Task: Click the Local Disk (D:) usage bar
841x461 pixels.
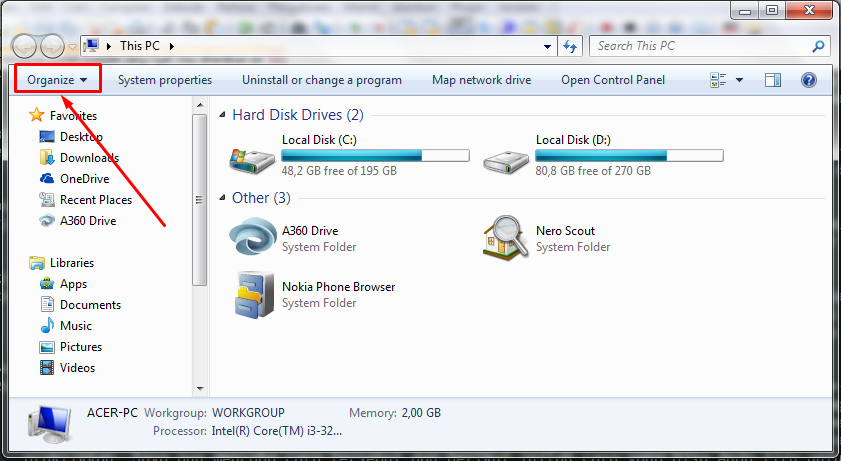Action: 629,156
